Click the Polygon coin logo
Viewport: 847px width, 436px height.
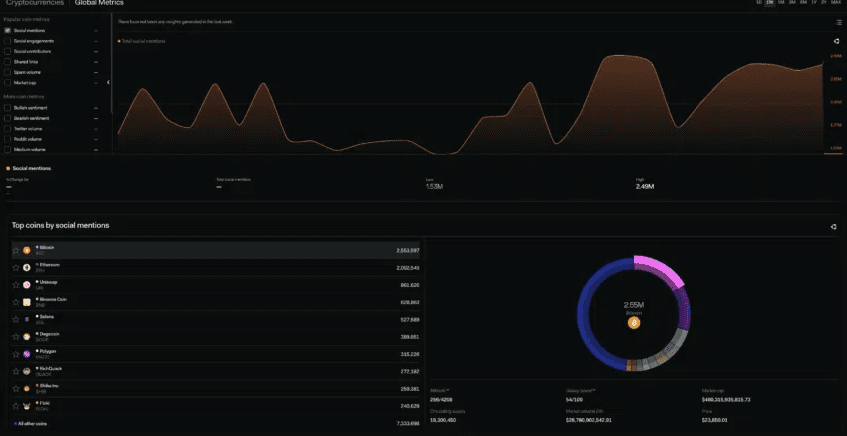(x=27, y=354)
